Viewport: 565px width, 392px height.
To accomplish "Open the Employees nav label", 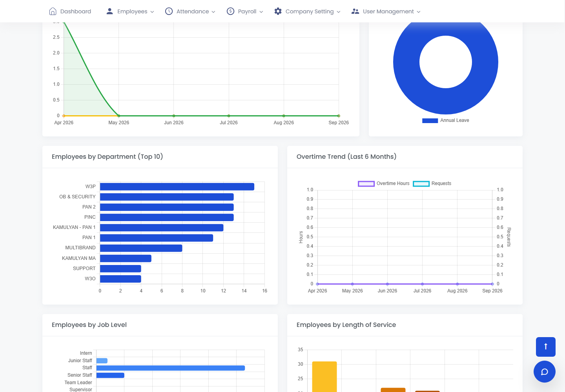I will (x=132, y=11).
